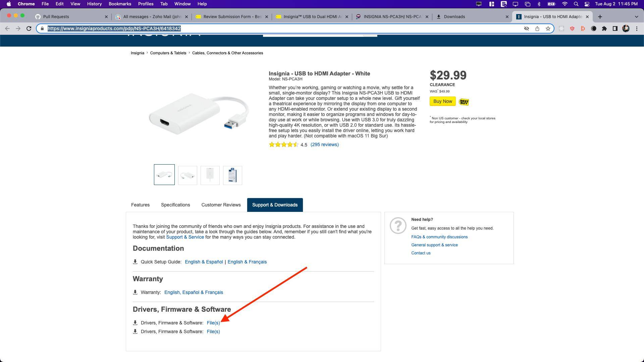The image size is (644, 362).
Task: Click the download icon next to Warranty
Action: pos(135,292)
